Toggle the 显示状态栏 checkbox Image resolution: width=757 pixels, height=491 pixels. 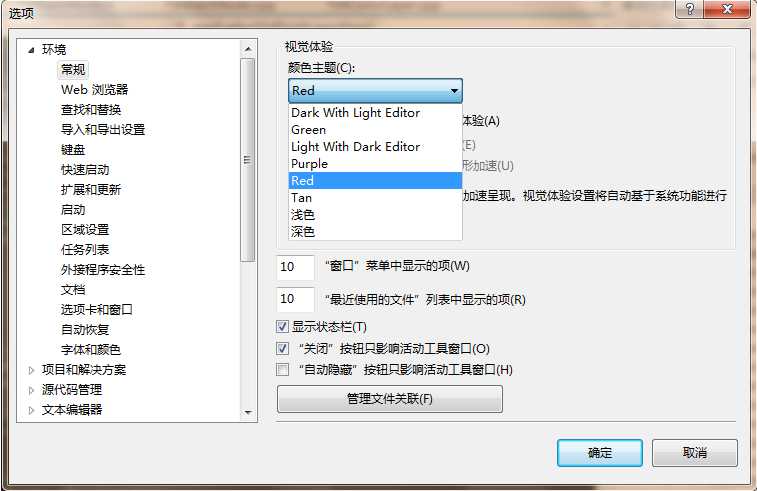(282, 327)
